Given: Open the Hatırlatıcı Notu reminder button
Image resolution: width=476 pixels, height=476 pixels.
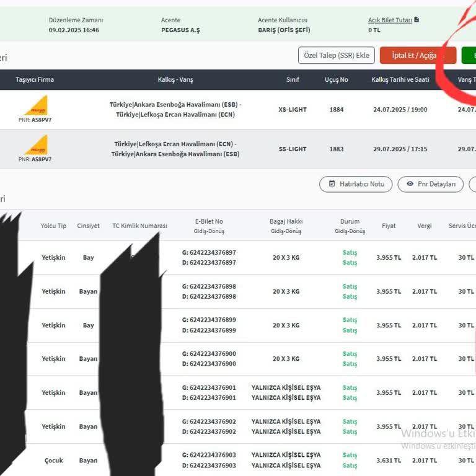Looking at the screenshot, I should [x=356, y=184].
